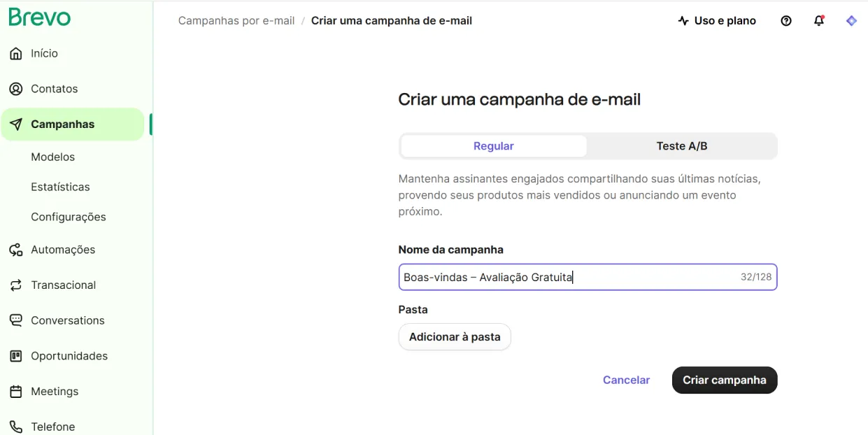Click the Meetings calendar icon
Image resolution: width=868 pixels, height=435 pixels.
point(16,392)
